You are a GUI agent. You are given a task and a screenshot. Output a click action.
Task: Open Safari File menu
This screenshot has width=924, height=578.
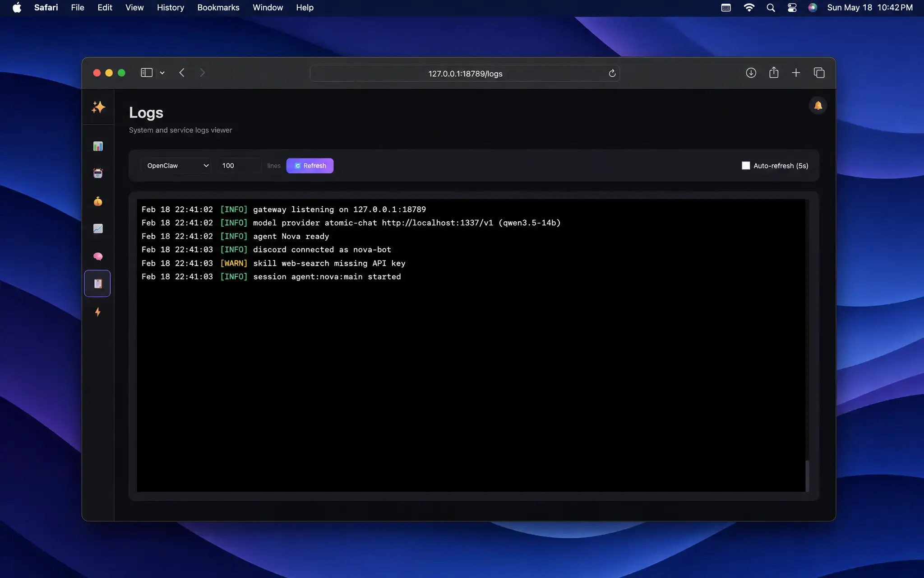click(78, 8)
